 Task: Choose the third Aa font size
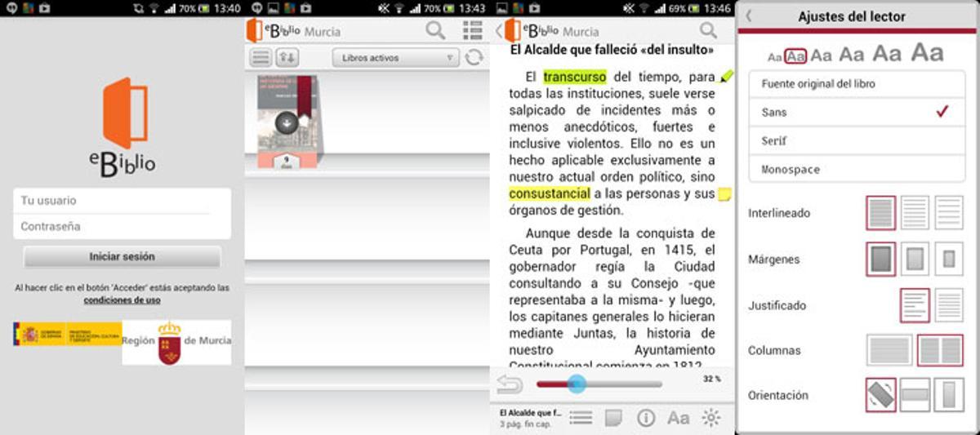821,55
